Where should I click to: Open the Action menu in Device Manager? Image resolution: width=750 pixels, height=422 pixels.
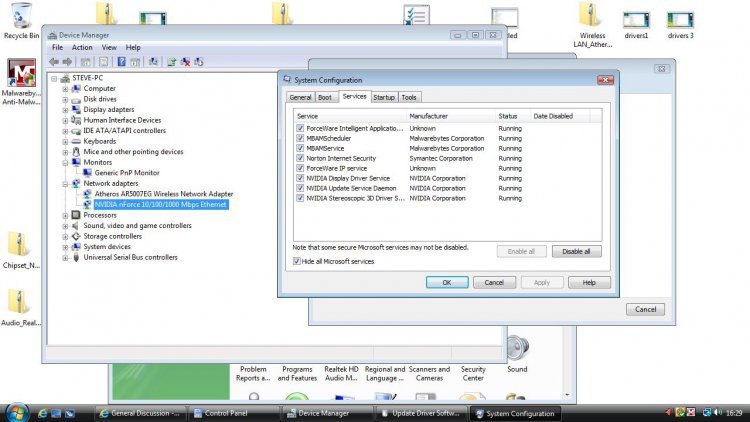[82, 47]
